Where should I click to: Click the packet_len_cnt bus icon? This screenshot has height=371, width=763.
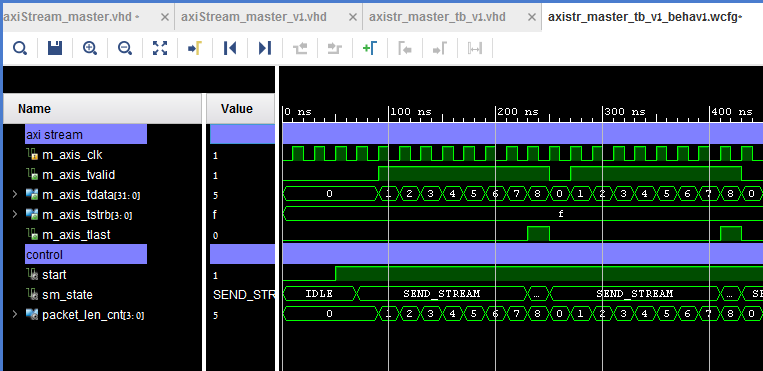pos(32,315)
